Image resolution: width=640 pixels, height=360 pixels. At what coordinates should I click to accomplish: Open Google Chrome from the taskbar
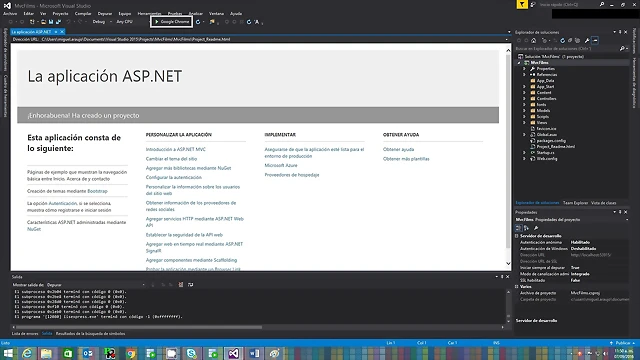coord(131,353)
